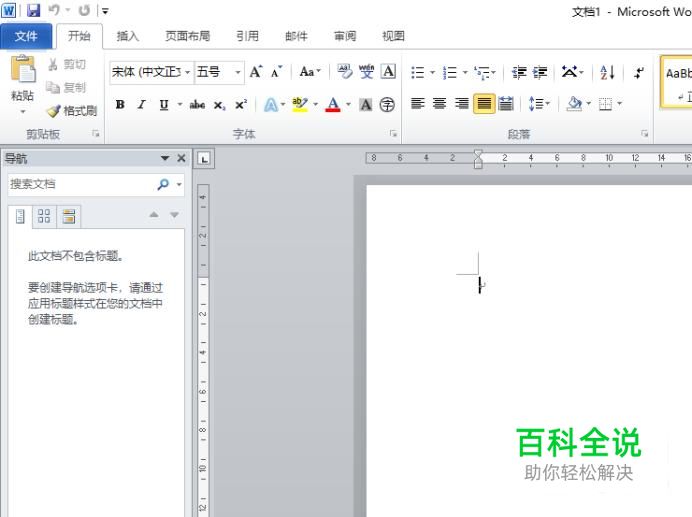692x517 pixels.
Task: Apply subscript formatting
Action: (x=219, y=105)
